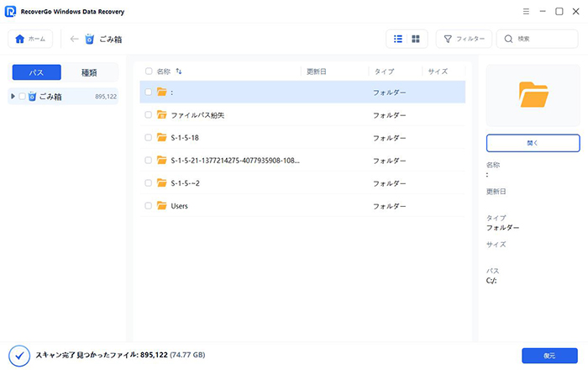Click the S-1-5-18 folder icon
Viewport: 588px width, 370px height.
point(161,137)
